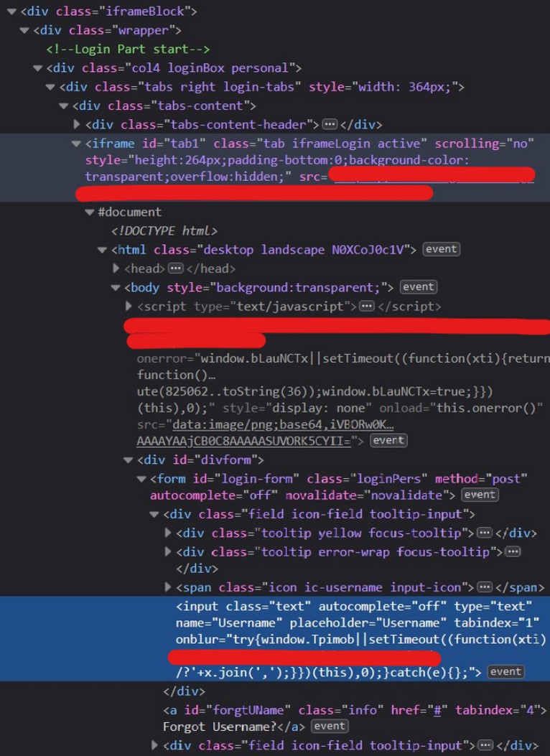This screenshot has width=550, height=756.
Task: Click the tabindex="4" attribute
Action: 498,710
